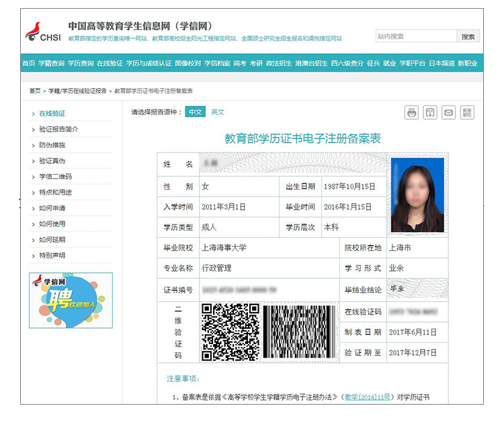Click the large QR verification code
Screen dimensions: 504x445
pos(230,331)
